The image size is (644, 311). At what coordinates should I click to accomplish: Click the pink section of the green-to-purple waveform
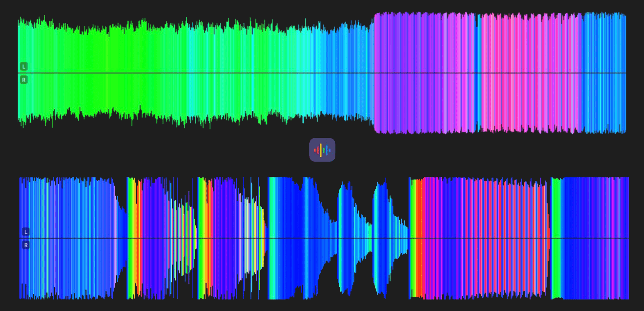click(531, 73)
